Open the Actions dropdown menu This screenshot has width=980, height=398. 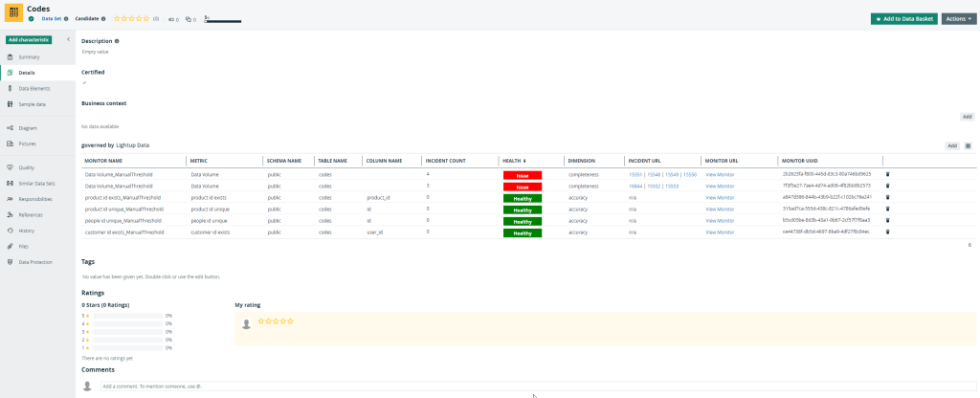click(x=959, y=19)
